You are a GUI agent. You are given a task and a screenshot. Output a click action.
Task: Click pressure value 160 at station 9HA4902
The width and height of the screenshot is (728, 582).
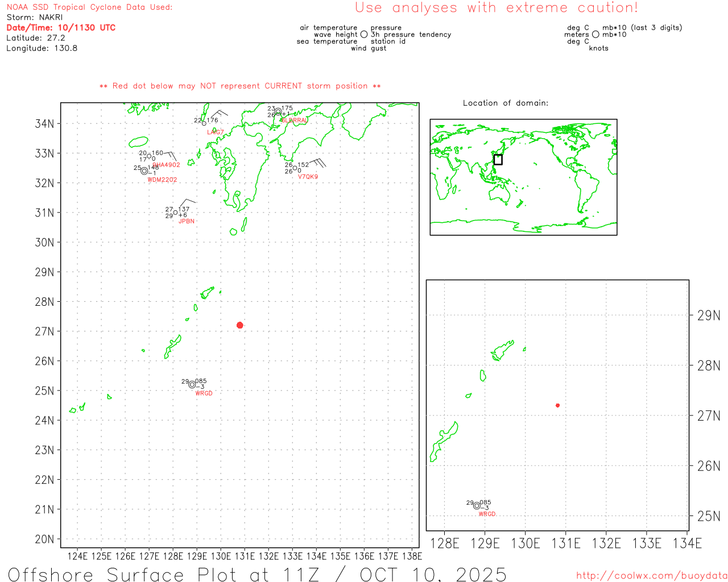tap(158, 153)
